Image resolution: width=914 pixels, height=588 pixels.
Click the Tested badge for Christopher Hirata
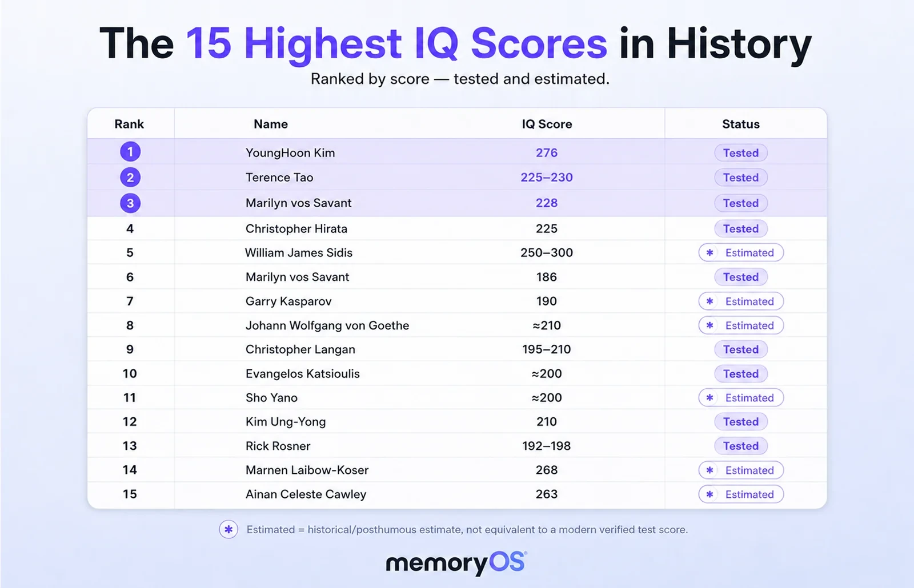tap(741, 229)
